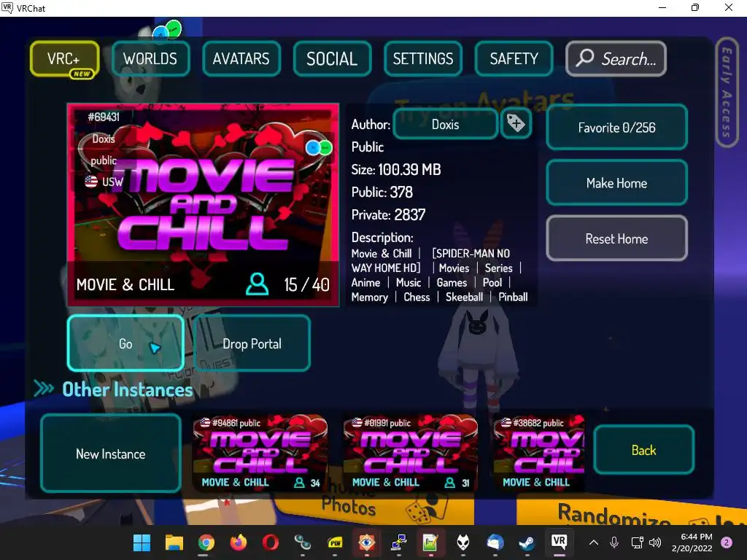Launch Firefox from the taskbar
The image size is (747, 560).
239,542
